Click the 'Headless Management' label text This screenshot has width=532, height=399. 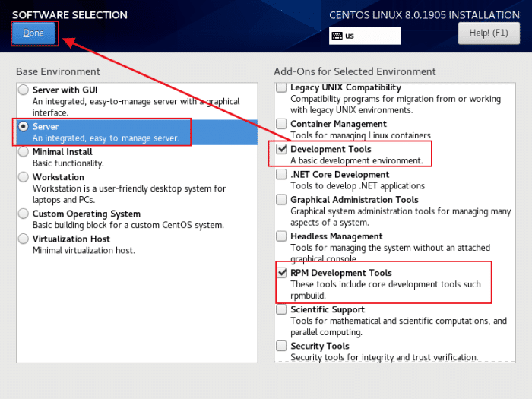pyautogui.click(x=337, y=236)
